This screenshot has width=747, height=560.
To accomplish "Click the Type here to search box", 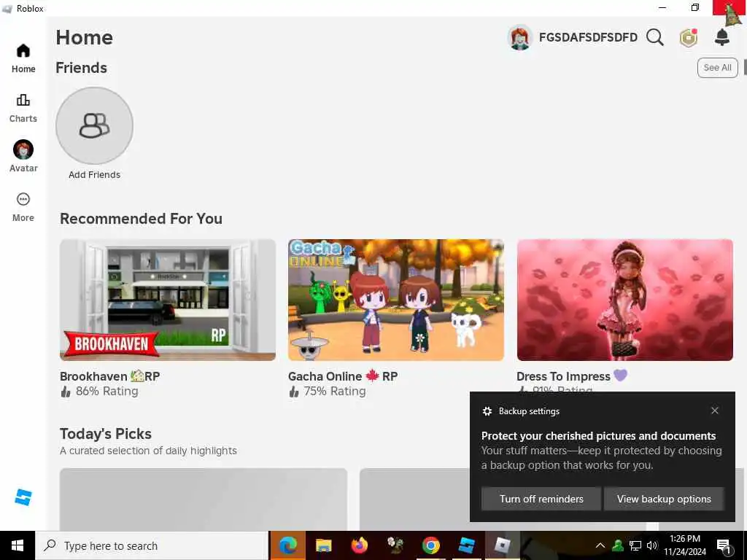I will (x=152, y=545).
